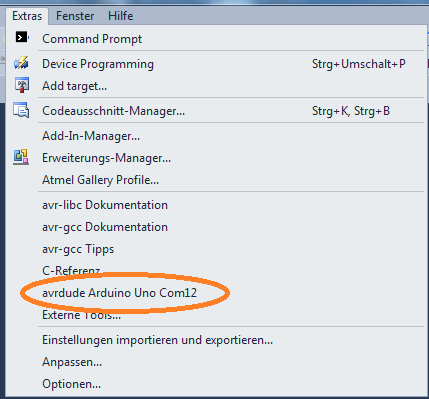The image size is (429, 399).
Task: Open avr-gcc Dokumentation
Action: click(x=105, y=227)
